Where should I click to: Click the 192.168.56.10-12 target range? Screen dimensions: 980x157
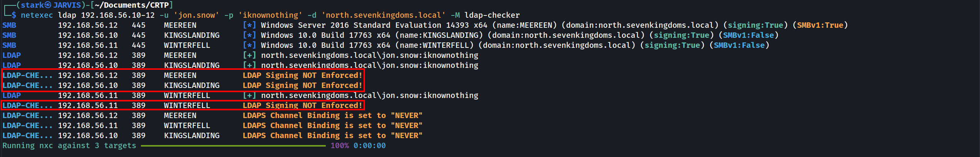118,15
